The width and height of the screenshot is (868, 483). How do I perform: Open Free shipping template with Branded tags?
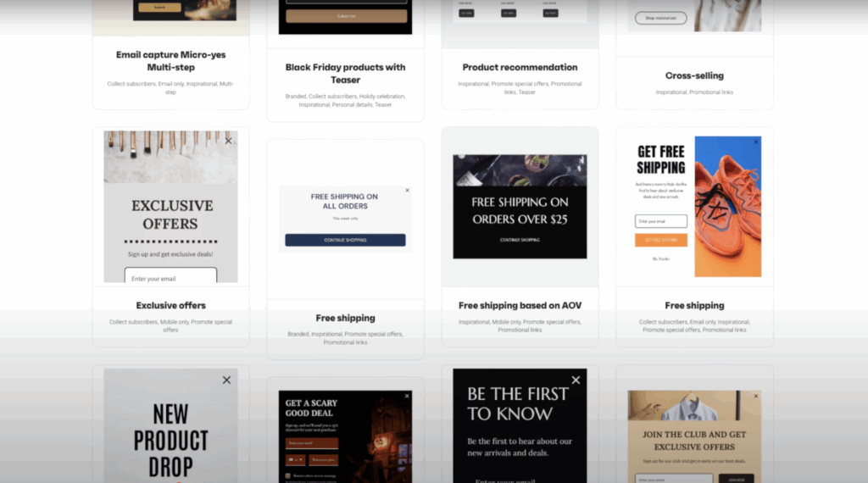click(x=345, y=318)
